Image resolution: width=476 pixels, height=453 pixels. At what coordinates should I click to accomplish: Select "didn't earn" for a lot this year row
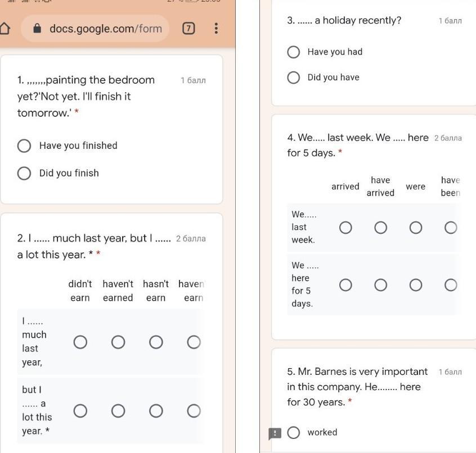click(x=80, y=411)
